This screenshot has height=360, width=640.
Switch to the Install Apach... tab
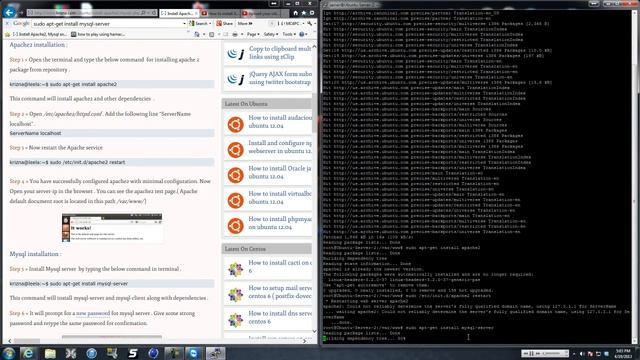coord(178,13)
